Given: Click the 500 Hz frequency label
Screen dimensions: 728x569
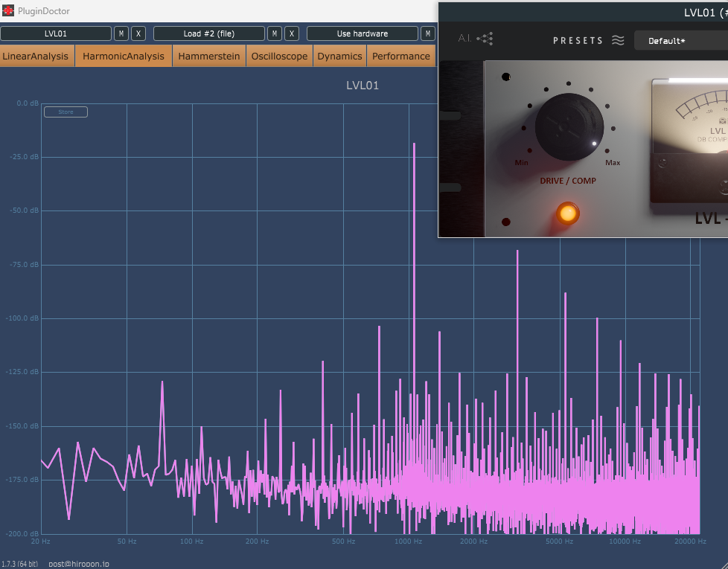Looking at the screenshot, I should pyautogui.click(x=344, y=541).
